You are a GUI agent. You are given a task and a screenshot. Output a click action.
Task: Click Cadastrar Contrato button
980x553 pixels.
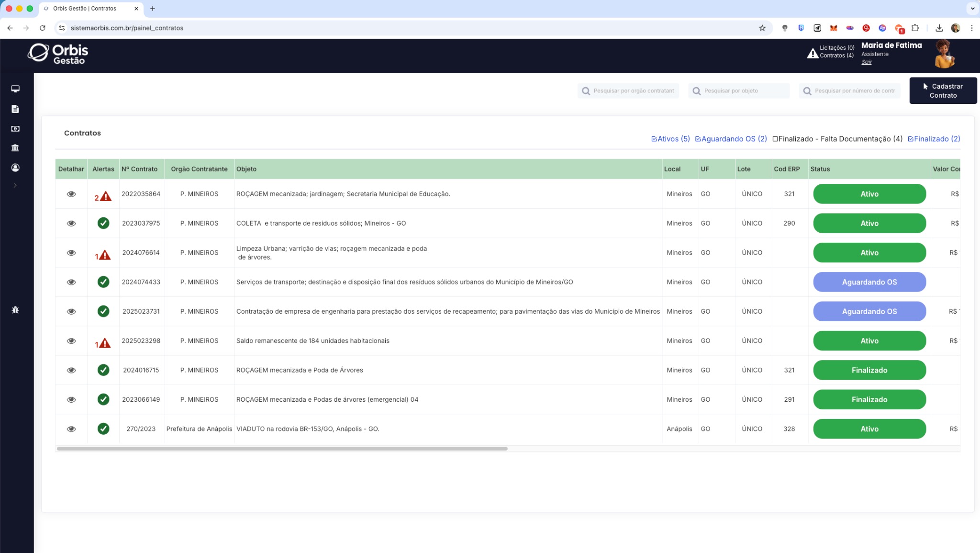[x=943, y=90]
